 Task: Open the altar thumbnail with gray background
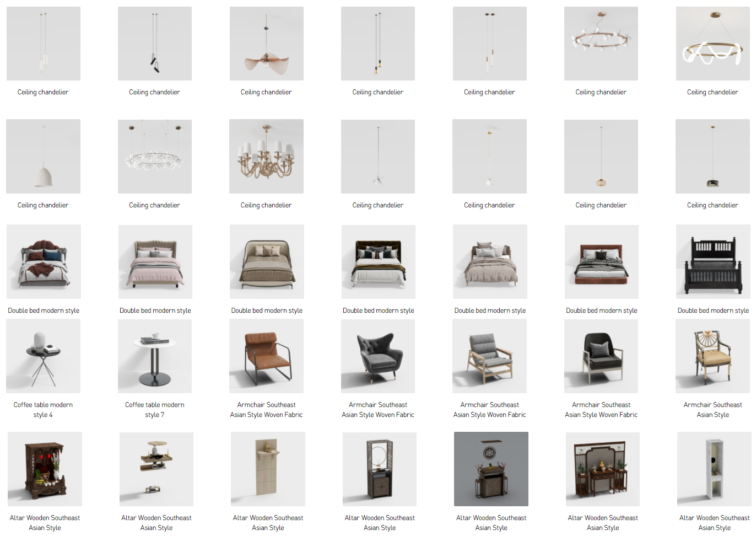click(x=491, y=469)
